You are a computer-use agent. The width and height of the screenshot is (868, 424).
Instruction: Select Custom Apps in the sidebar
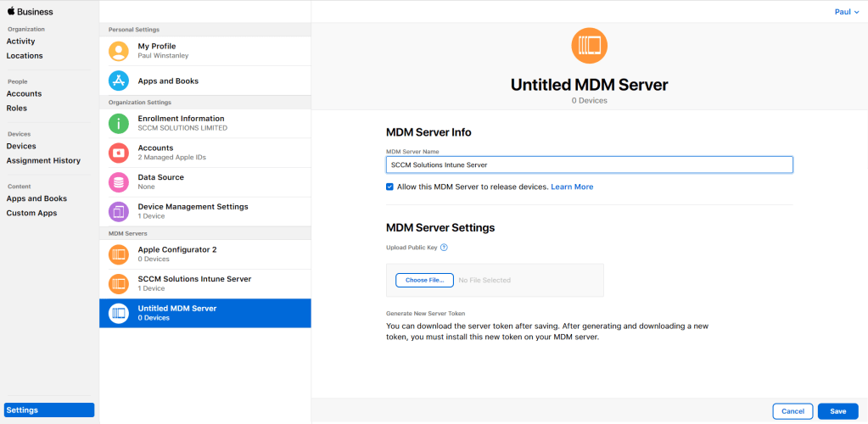click(31, 213)
